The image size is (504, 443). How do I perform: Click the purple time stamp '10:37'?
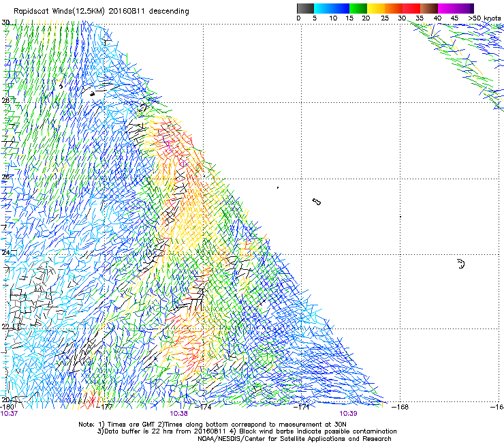[9, 414]
